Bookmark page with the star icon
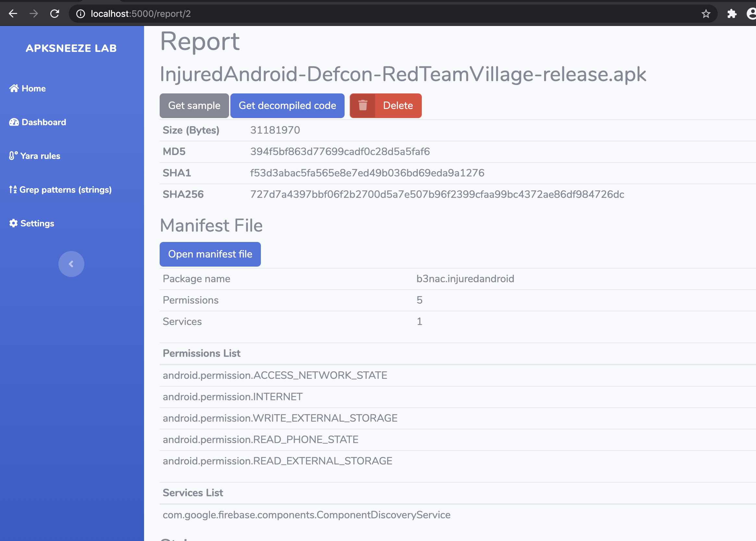This screenshot has height=541, width=756. coord(706,14)
